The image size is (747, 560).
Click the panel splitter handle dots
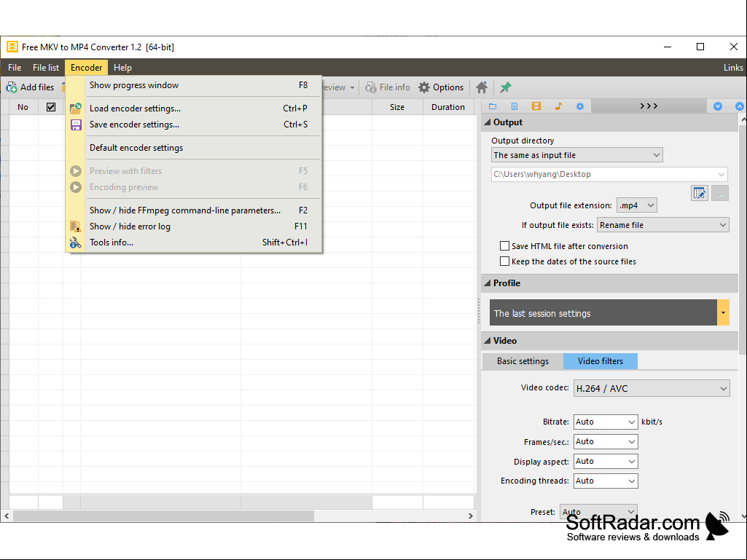pyautogui.click(x=478, y=311)
